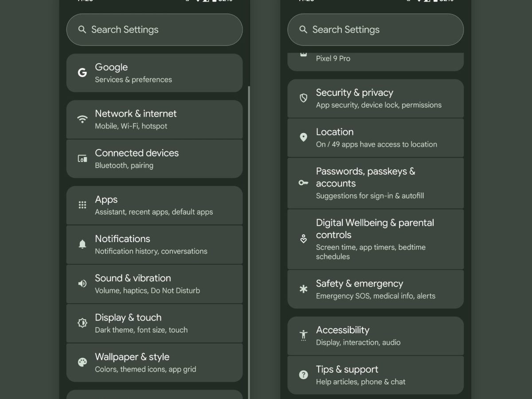
Task: Open the Accessibility settings entry
Action: pyautogui.click(x=375, y=336)
